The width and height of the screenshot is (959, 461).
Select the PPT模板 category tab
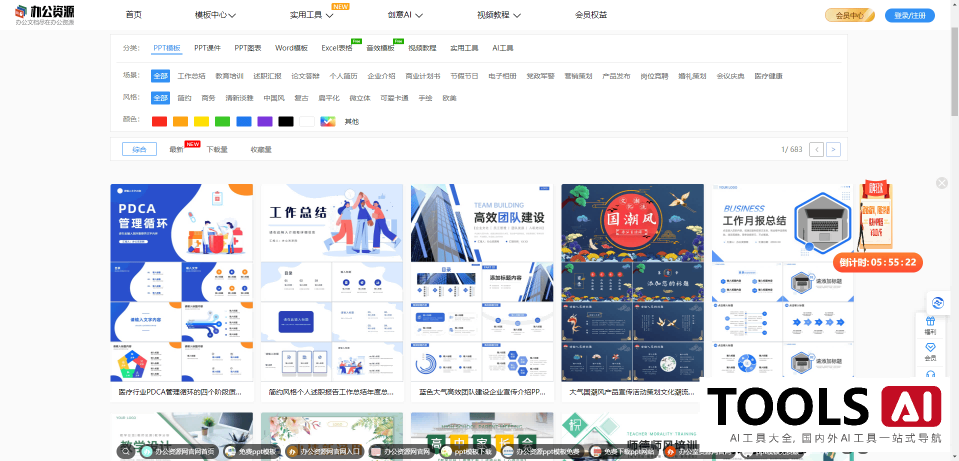click(x=167, y=48)
